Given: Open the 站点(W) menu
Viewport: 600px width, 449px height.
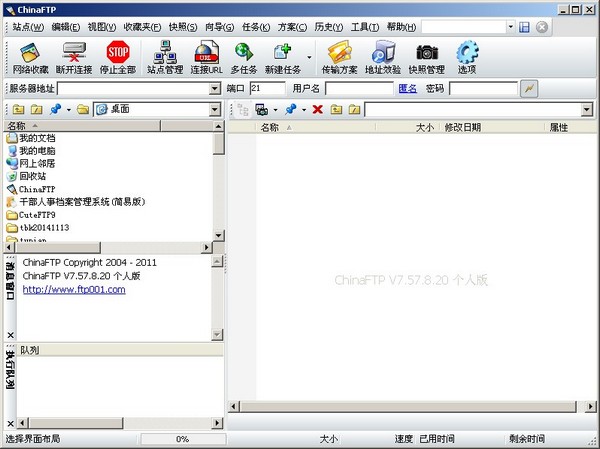Looking at the screenshot, I should (x=28, y=27).
